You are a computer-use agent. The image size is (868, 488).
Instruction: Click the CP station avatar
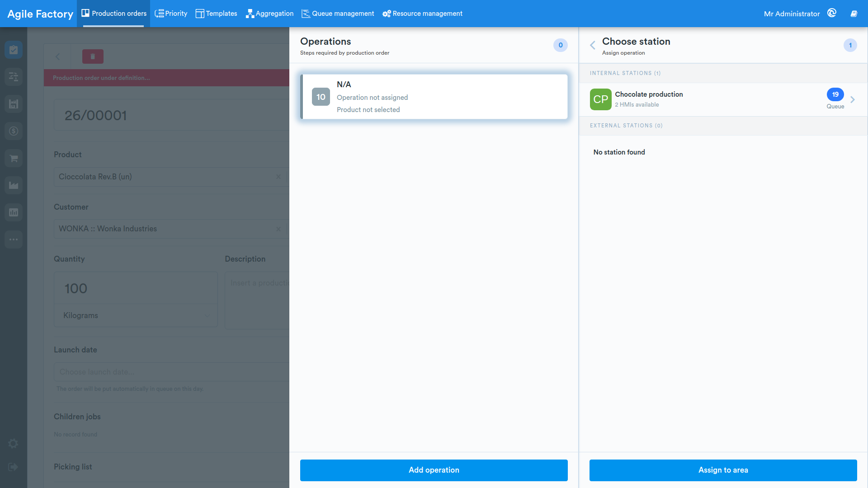pos(601,99)
